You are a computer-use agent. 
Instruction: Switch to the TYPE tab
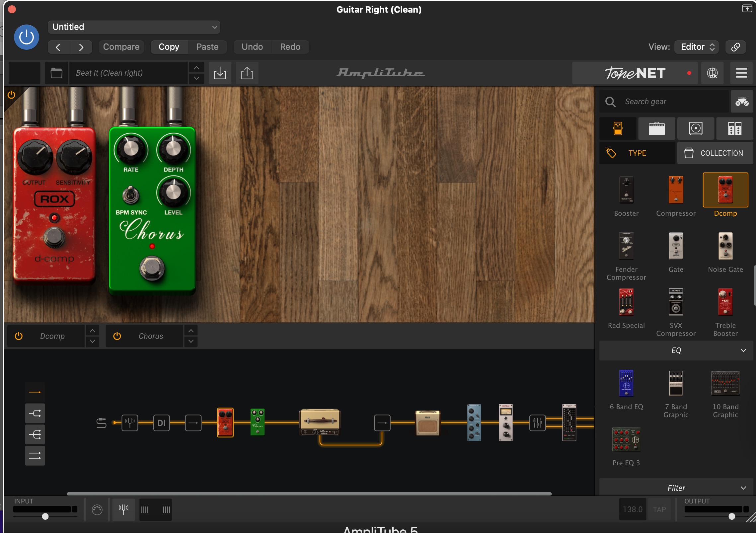click(637, 153)
